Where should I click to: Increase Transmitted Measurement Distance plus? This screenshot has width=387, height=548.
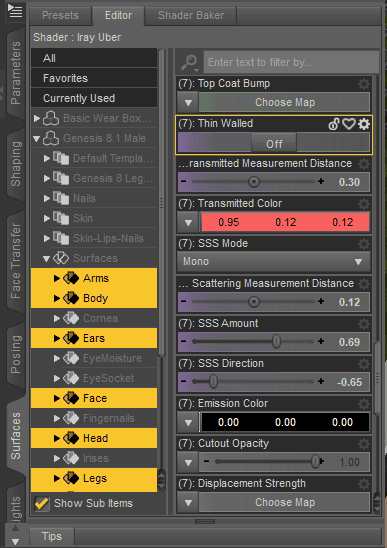coord(321,182)
